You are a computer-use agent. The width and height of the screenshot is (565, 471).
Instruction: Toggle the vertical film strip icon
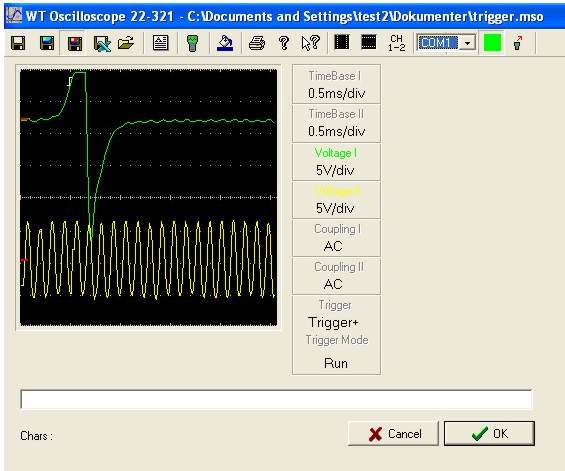coord(342,42)
